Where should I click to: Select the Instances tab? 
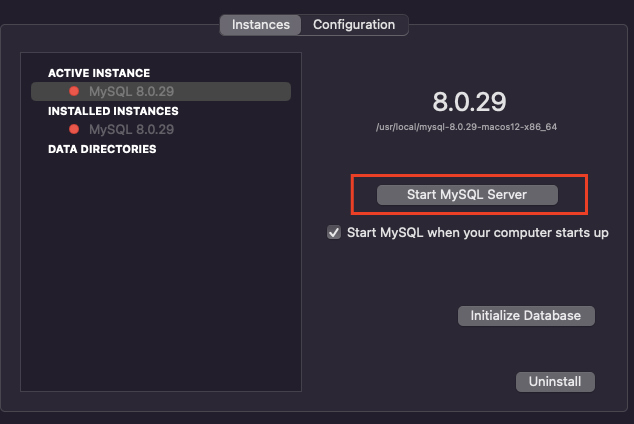[x=261, y=25]
